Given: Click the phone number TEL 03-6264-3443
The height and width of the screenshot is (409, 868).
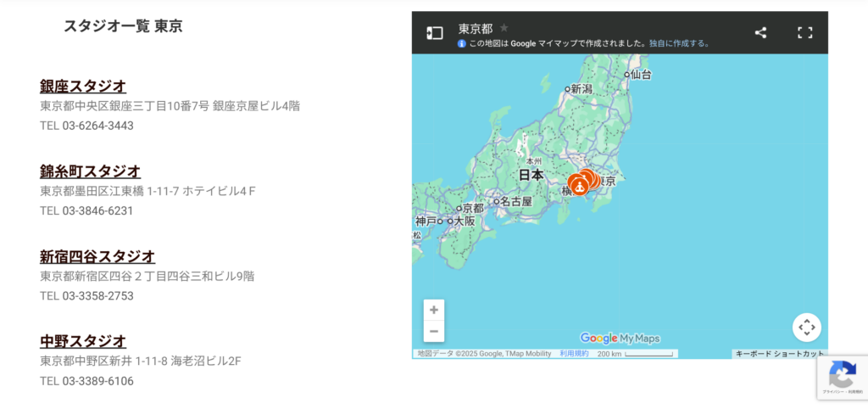Looking at the screenshot, I should tap(87, 126).
